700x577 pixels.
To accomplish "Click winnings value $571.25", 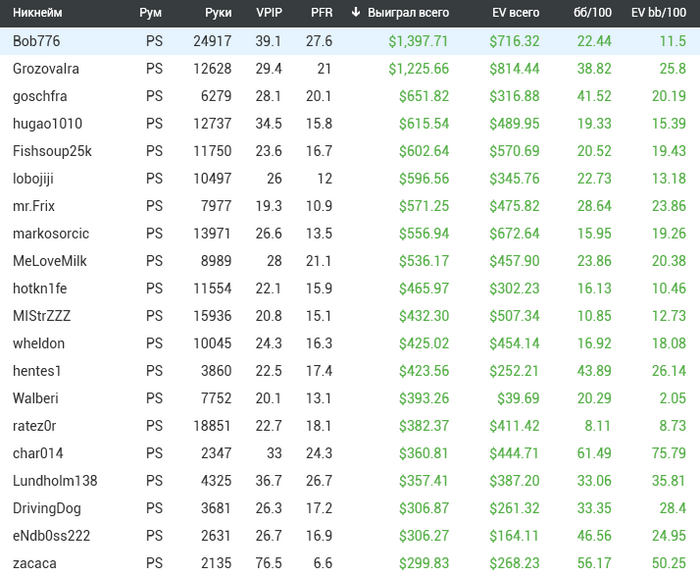I will point(424,206).
